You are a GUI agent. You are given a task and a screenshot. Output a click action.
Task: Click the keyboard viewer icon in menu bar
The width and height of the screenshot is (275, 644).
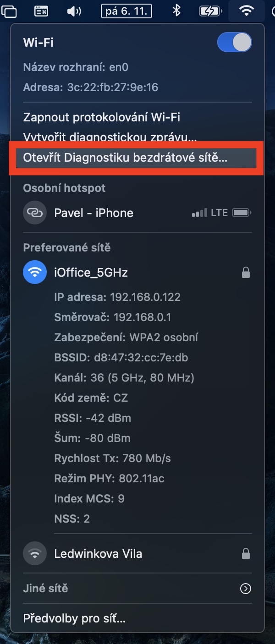41,11
